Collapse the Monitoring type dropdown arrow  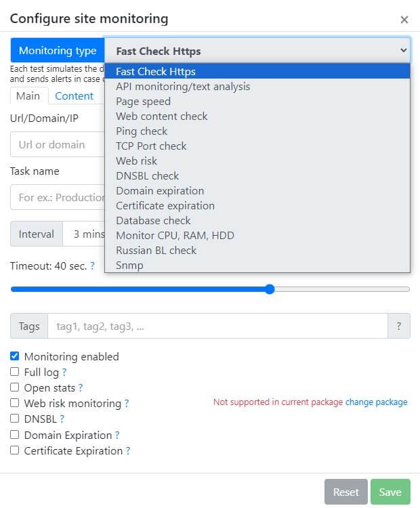click(403, 50)
